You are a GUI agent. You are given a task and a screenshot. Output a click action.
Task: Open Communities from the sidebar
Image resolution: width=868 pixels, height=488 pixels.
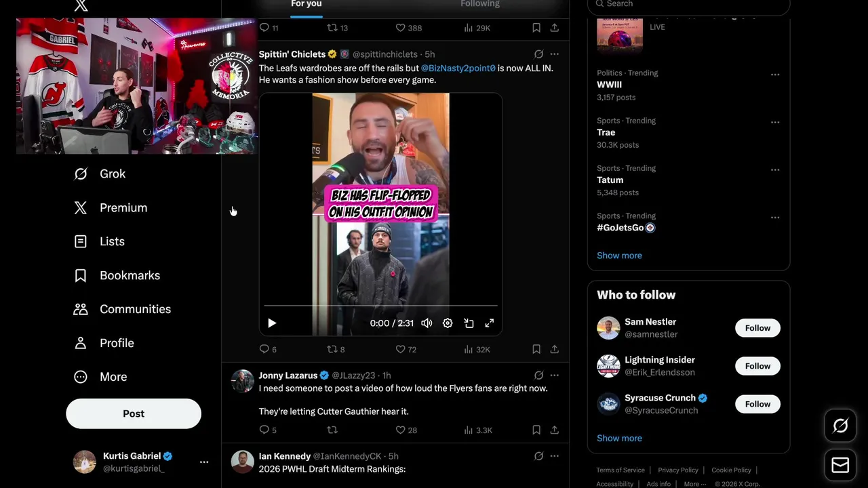pos(122,309)
